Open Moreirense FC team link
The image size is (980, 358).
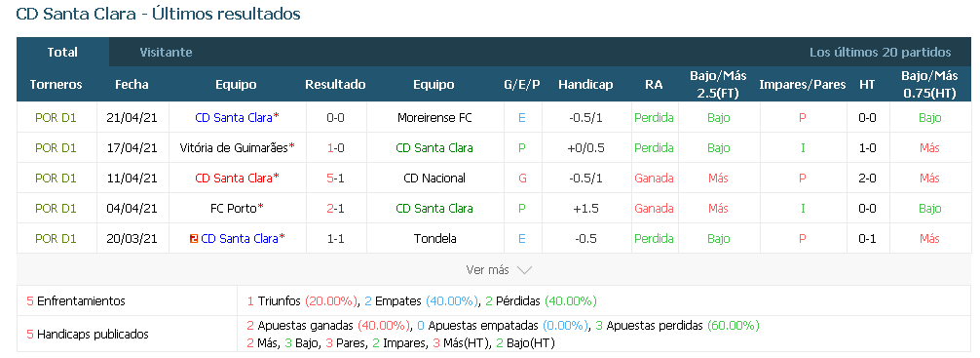pos(434,118)
